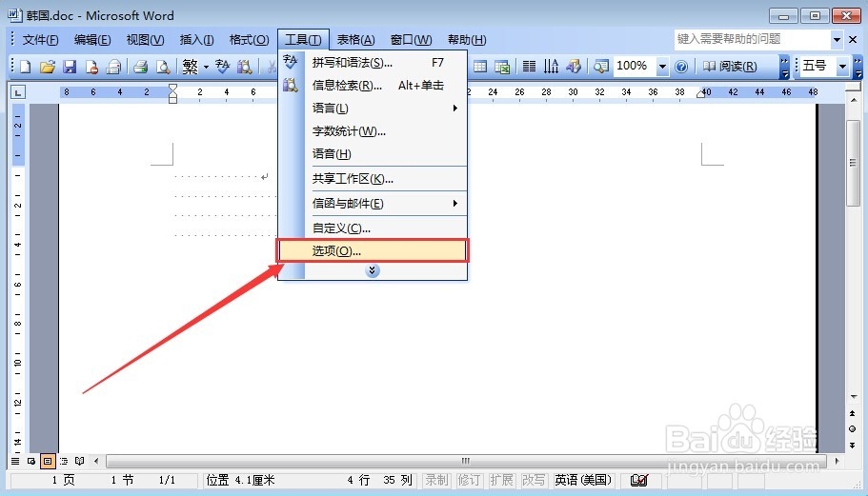Open the 繁 conversion dropdown arrow
Image resolution: width=868 pixels, height=496 pixels.
[206, 67]
